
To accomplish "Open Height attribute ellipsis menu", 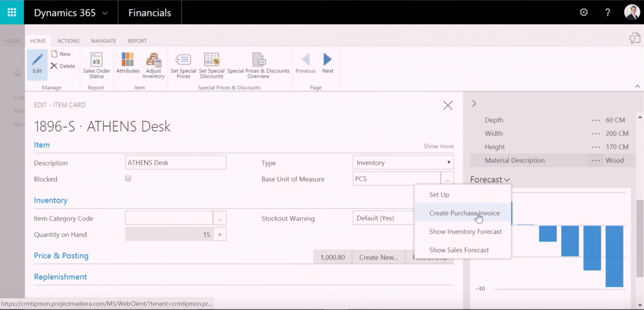I will click(x=596, y=147).
